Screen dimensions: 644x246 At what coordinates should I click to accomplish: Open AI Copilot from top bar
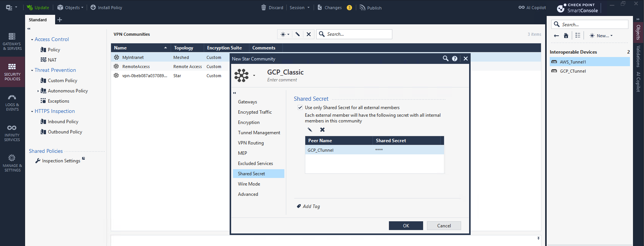532,8
